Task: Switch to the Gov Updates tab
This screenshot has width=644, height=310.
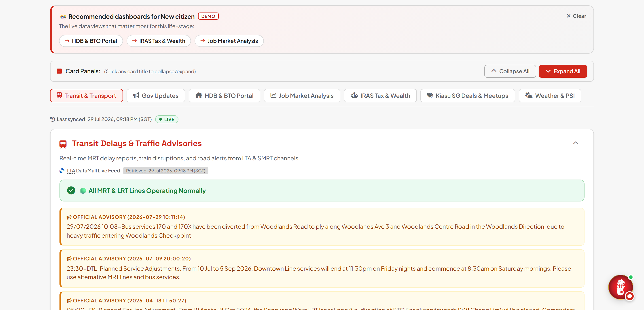Action: (x=156, y=95)
